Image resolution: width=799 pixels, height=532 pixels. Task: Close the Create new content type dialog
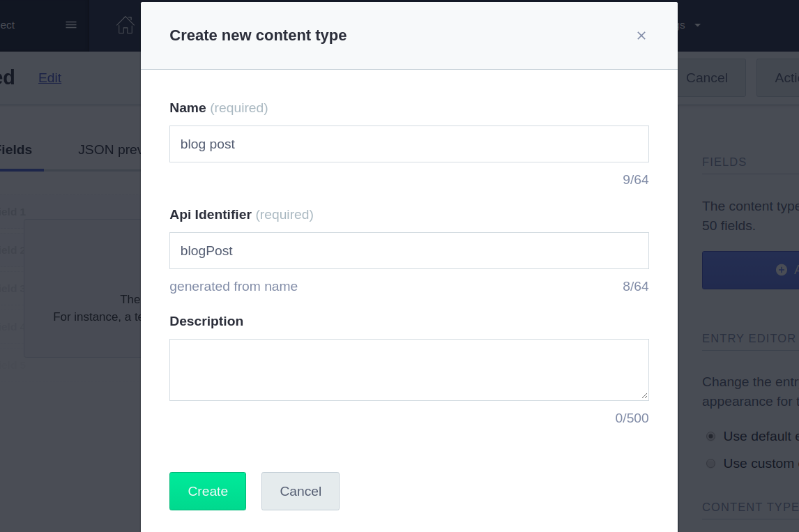tap(641, 36)
